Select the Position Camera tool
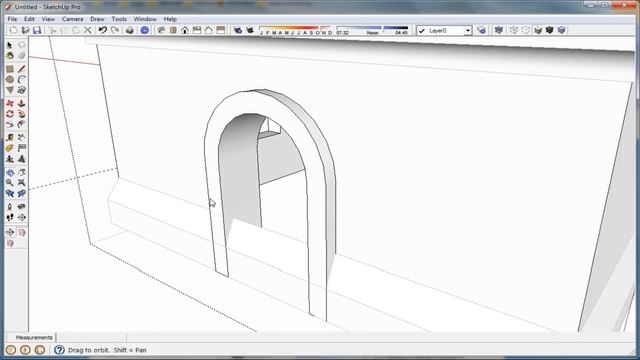Viewport: 640px width, 360px height. point(10,207)
